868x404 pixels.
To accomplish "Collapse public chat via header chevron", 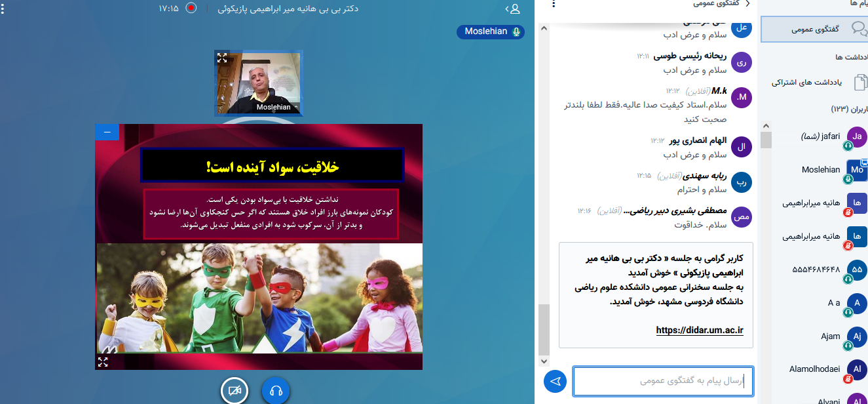I will click(x=747, y=4).
